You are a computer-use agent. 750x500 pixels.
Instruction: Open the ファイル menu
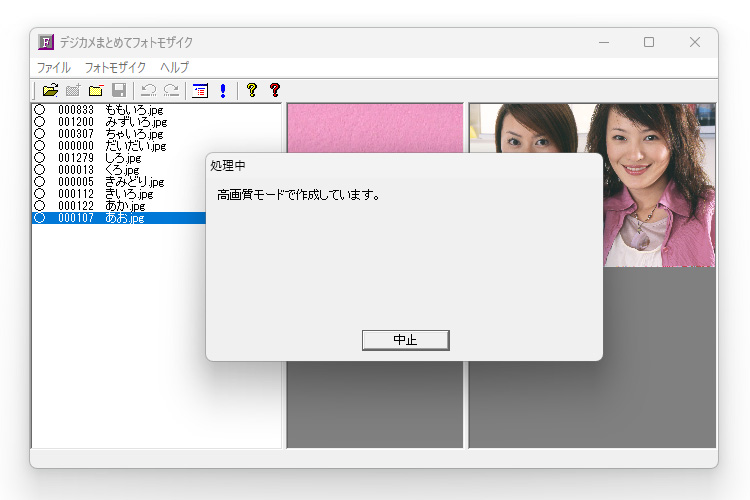(54, 68)
